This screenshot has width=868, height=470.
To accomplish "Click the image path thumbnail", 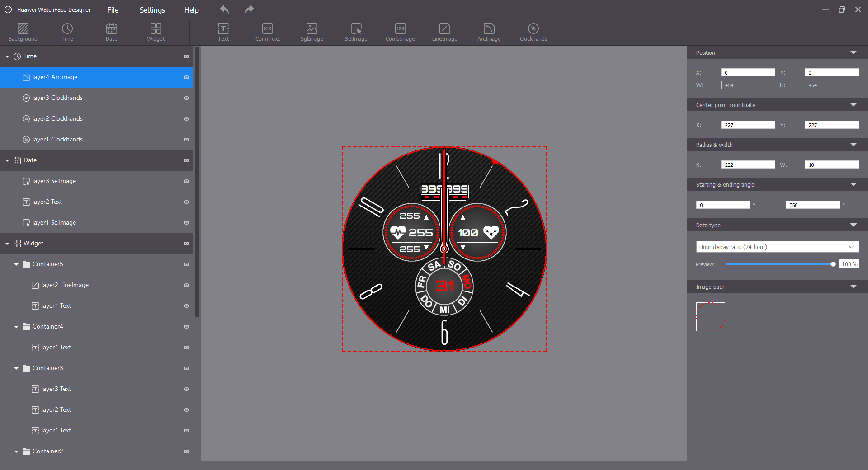I will click(710, 317).
